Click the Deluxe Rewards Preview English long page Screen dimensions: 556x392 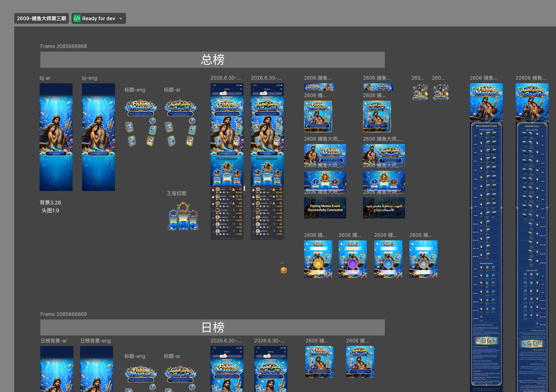pyautogui.click(x=486, y=238)
